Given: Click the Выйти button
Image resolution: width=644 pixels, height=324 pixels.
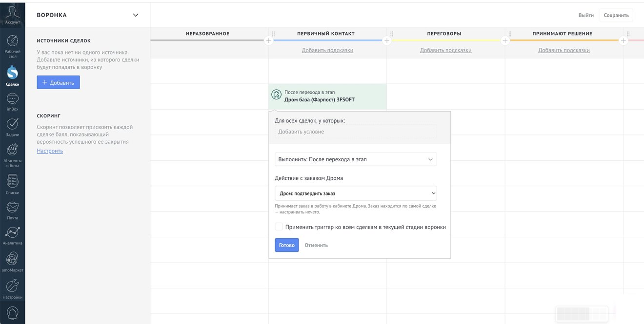Looking at the screenshot, I should (x=586, y=15).
